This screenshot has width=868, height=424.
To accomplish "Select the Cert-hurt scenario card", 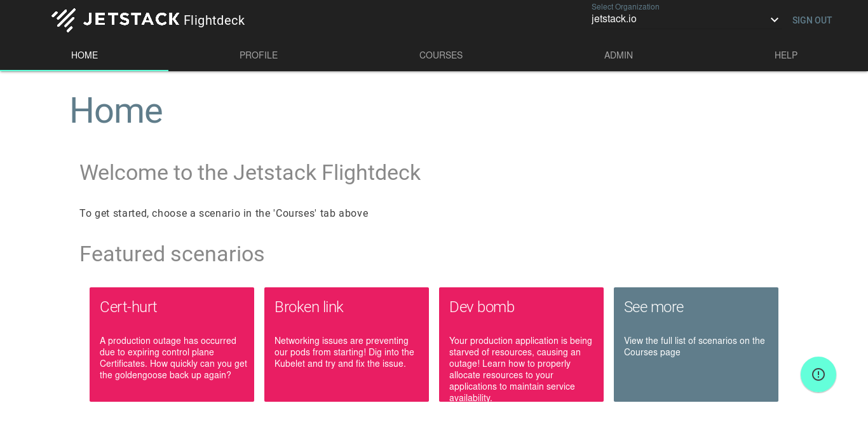I will click(172, 344).
